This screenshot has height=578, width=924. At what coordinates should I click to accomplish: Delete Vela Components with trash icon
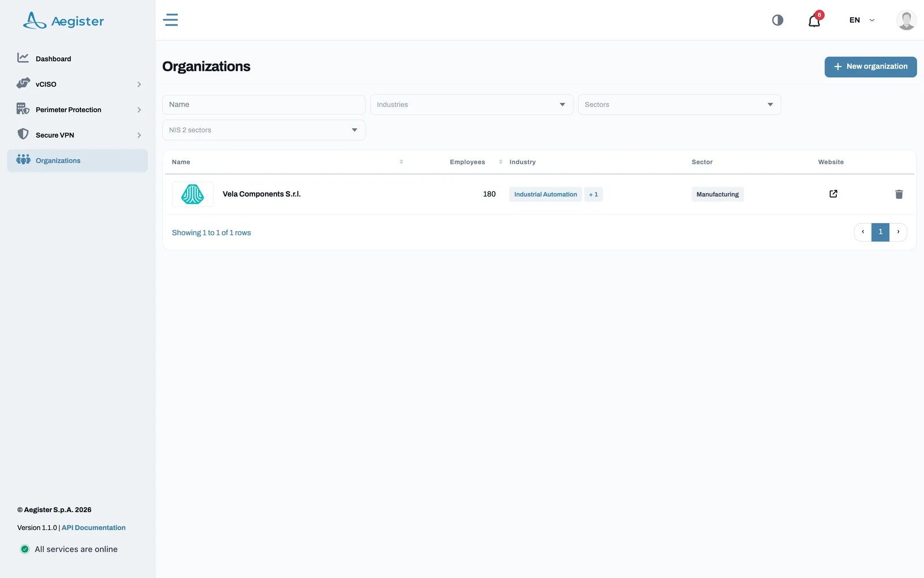click(899, 194)
